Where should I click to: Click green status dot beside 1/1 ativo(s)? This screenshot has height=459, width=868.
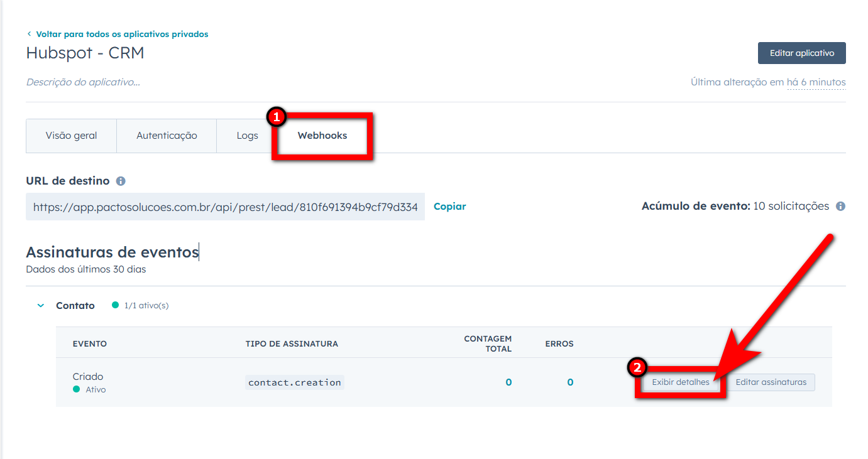tap(115, 305)
